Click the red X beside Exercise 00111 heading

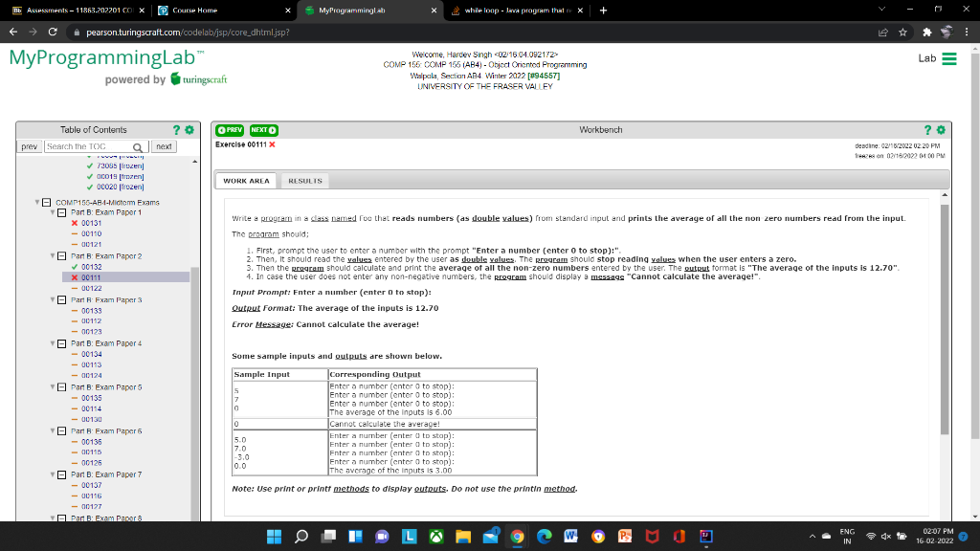coord(273,145)
